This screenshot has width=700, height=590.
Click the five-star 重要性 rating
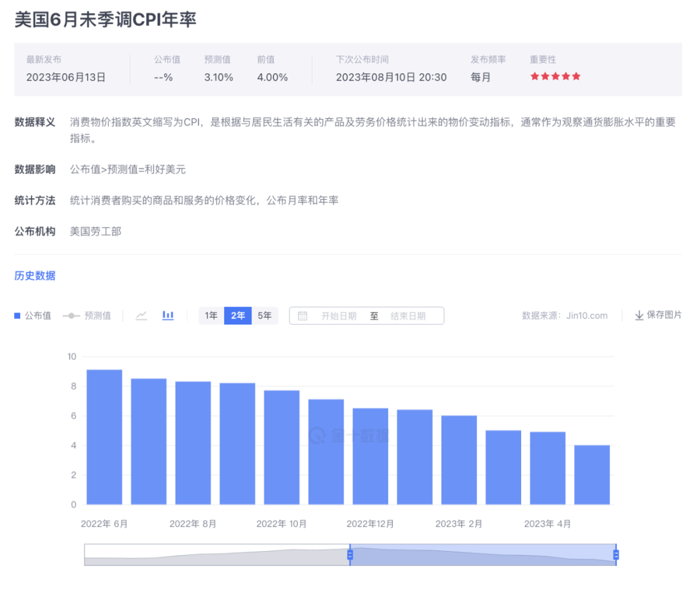555,77
